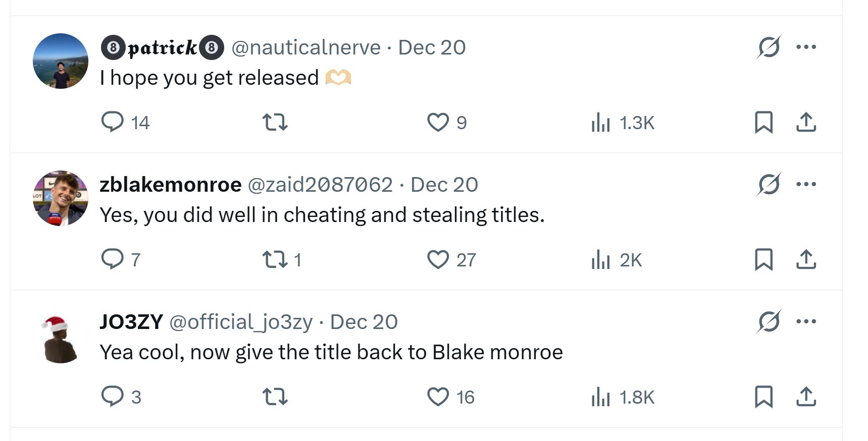
Task: Bookmark zblakemonroe's tweet
Action: (x=763, y=259)
